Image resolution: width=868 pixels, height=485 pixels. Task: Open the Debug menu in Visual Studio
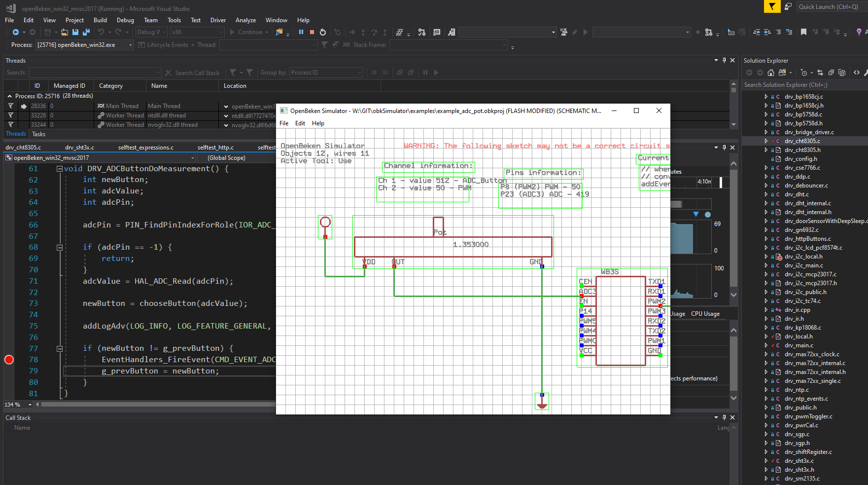(x=125, y=20)
